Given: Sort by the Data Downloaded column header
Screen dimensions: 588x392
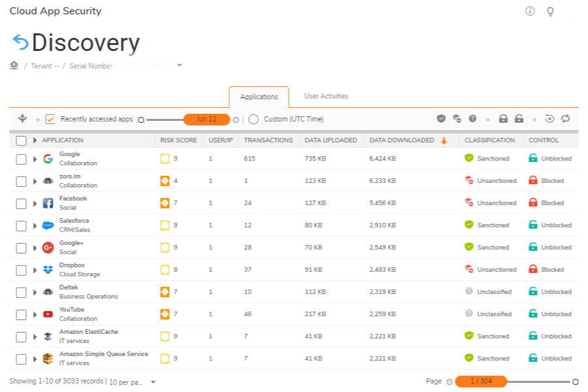Looking at the screenshot, I should 401,140.
